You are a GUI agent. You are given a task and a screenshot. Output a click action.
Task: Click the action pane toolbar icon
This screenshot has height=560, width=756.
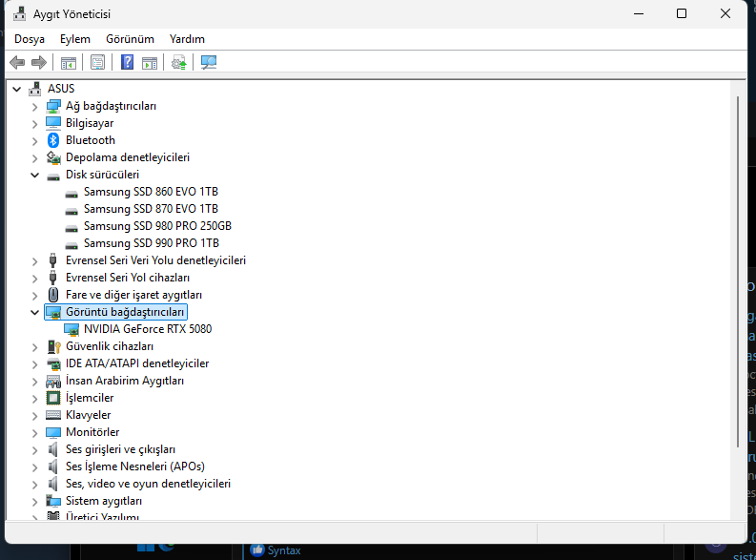pyautogui.click(x=150, y=63)
